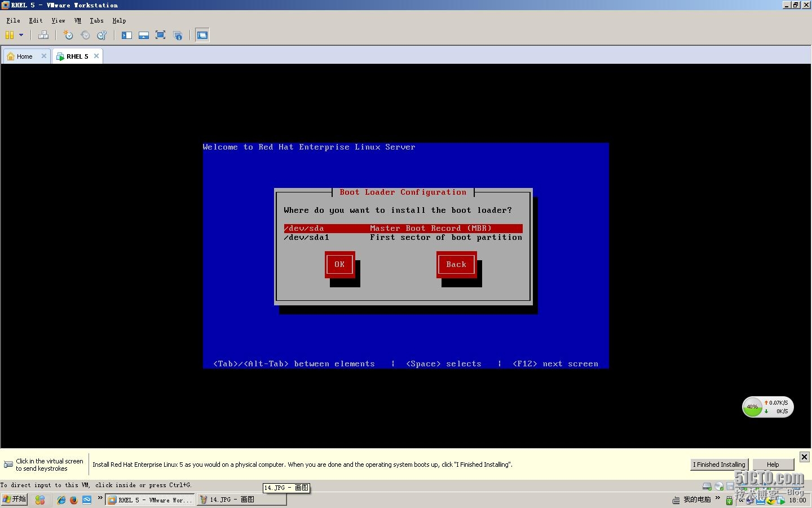The image size is (812, 508).
Task: Click the floppy device status icon
Action: click(730, 486)
